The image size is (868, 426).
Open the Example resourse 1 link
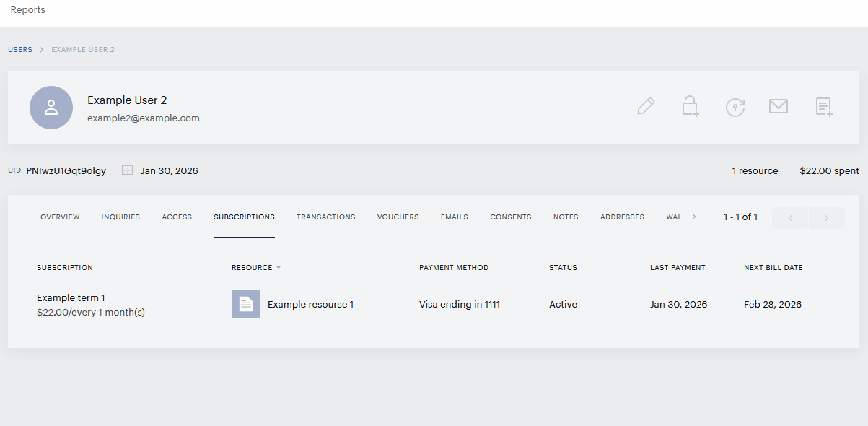click(310, 305)
